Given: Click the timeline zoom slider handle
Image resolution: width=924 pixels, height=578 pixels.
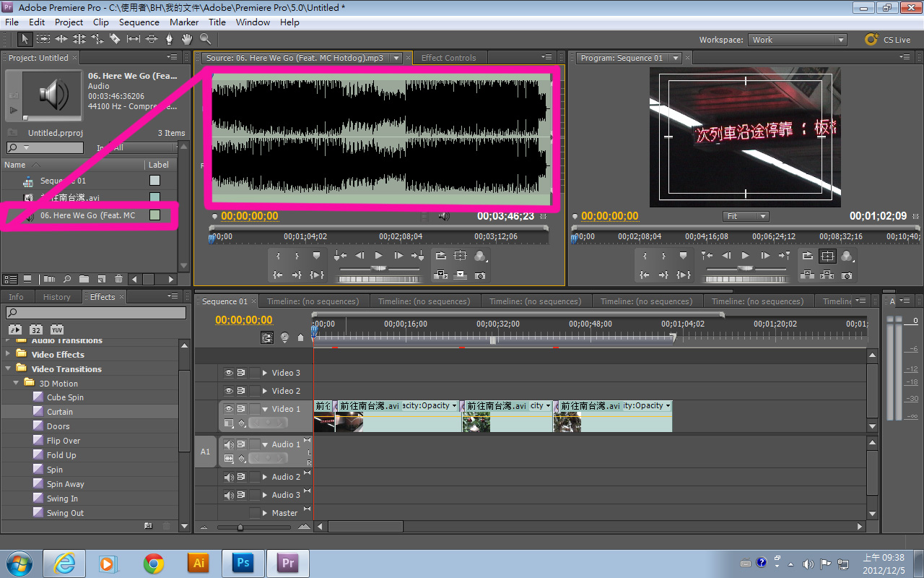Looking at the screenshot, I should pyautogui.click(x=240, y=527).
